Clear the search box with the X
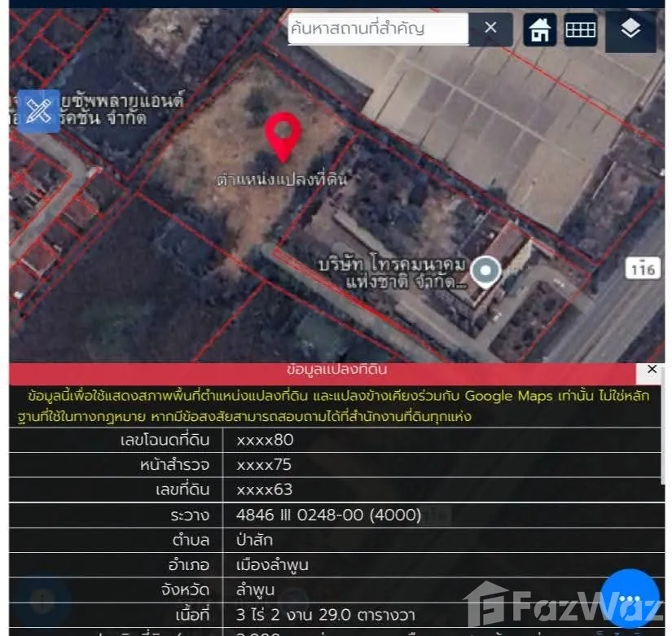This screenshot has height=636, width=672. point(490,28)
